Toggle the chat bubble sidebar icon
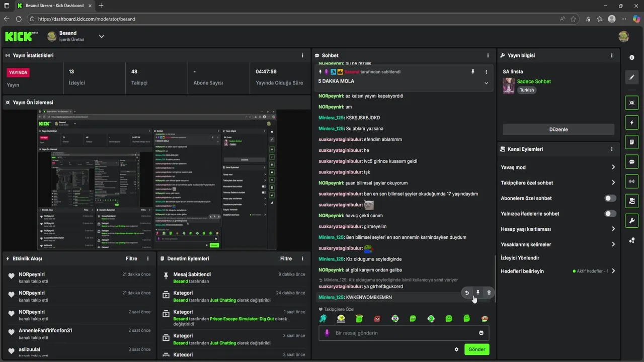 click(x=632, y=162)
